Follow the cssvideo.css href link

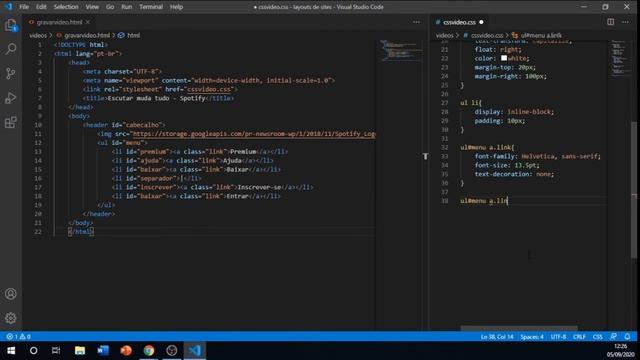click(209, 89)
